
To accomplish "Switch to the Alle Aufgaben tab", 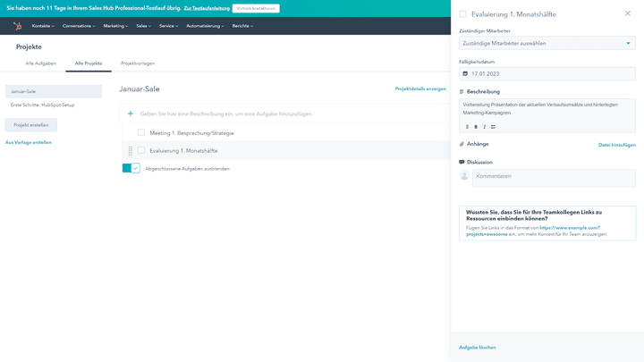I will tap(40, 63).
